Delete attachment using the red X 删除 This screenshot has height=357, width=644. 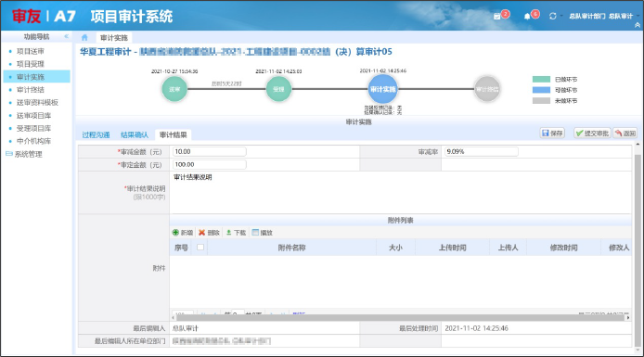pyautogui.click(x=209, y=233)
